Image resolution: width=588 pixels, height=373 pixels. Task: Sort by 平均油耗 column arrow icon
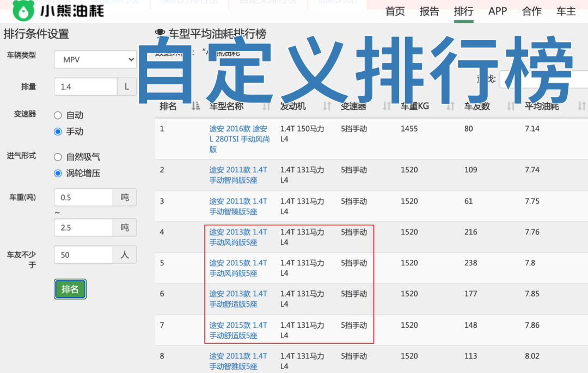581,107
